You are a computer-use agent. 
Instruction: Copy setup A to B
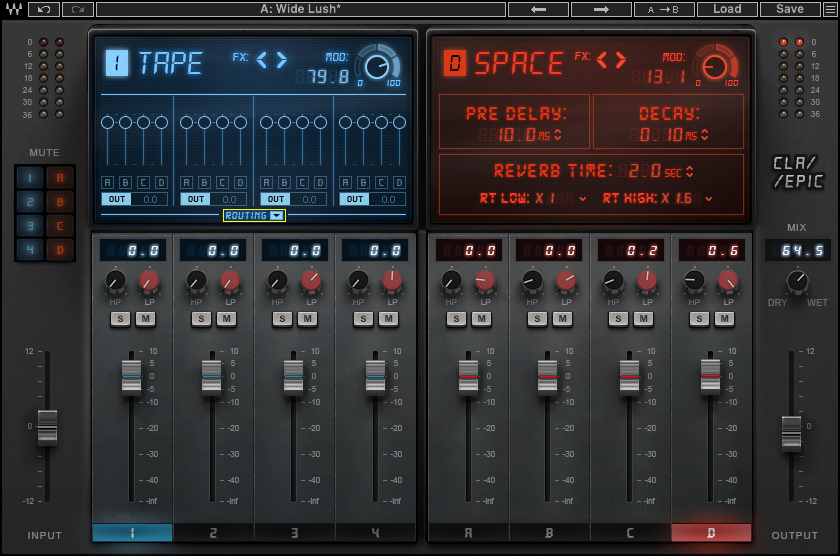click(x=664, y=9)
